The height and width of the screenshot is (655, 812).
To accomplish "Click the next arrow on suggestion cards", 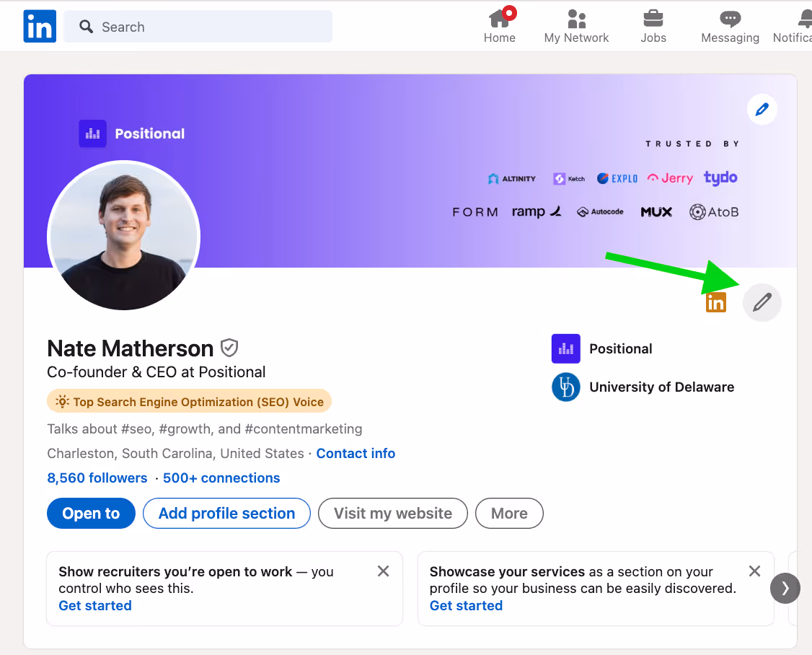I will click(x=785, y=588).
